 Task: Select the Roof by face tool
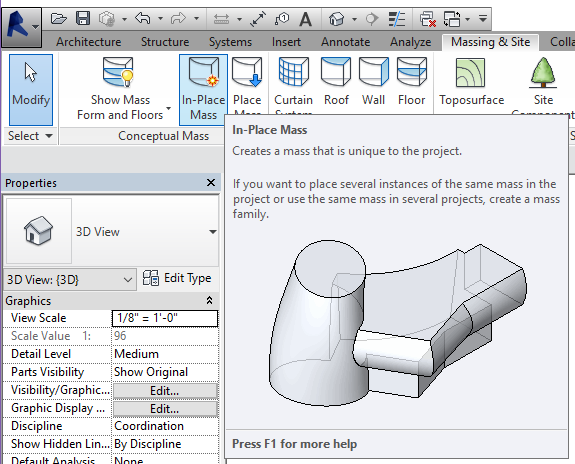pyautogui.click(x=336, y=81)
